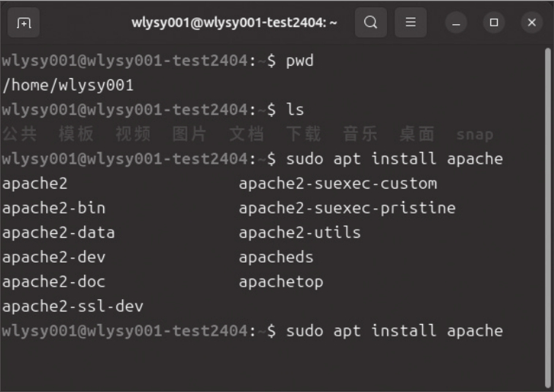The width and height of the screenshot is (554, 392).
Task: Click the apache2-utils package name
Action: pos(299,233)
